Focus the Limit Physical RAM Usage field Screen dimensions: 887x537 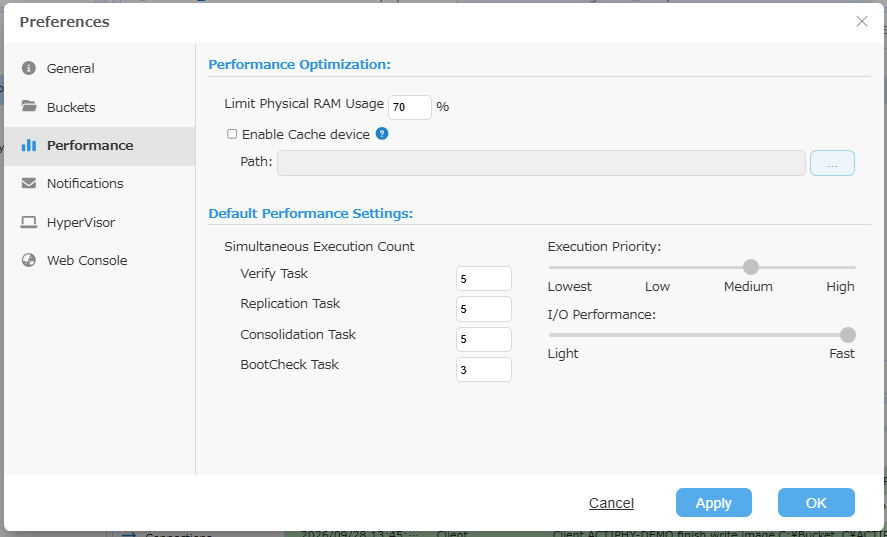tap(410, 107)
